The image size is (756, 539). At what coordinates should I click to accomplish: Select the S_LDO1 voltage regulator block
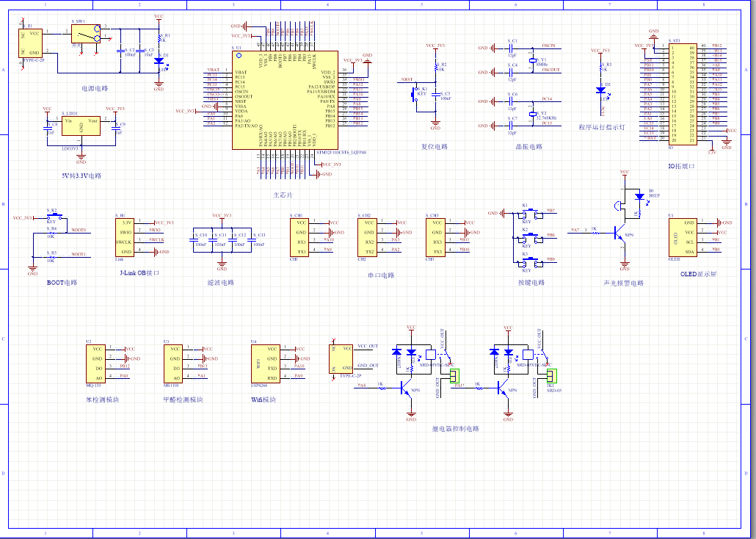(x=81, y=126)
